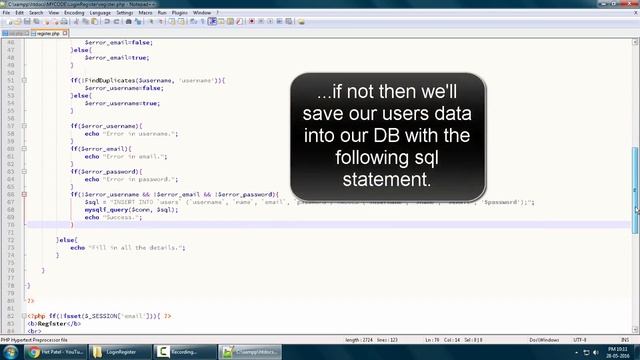Print the document using the printer icon
Image resolution: width=640 pixels, height=360 pixels.
click(x=64, y=21)
